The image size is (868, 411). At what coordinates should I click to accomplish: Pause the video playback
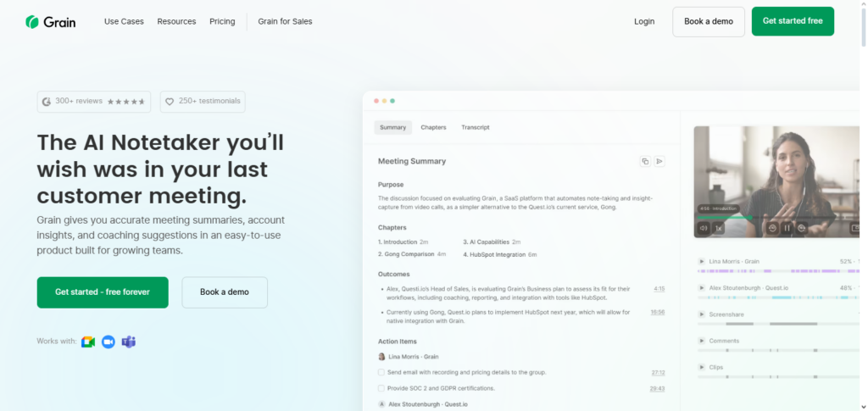pyautogui.click(x=787, y=228)
